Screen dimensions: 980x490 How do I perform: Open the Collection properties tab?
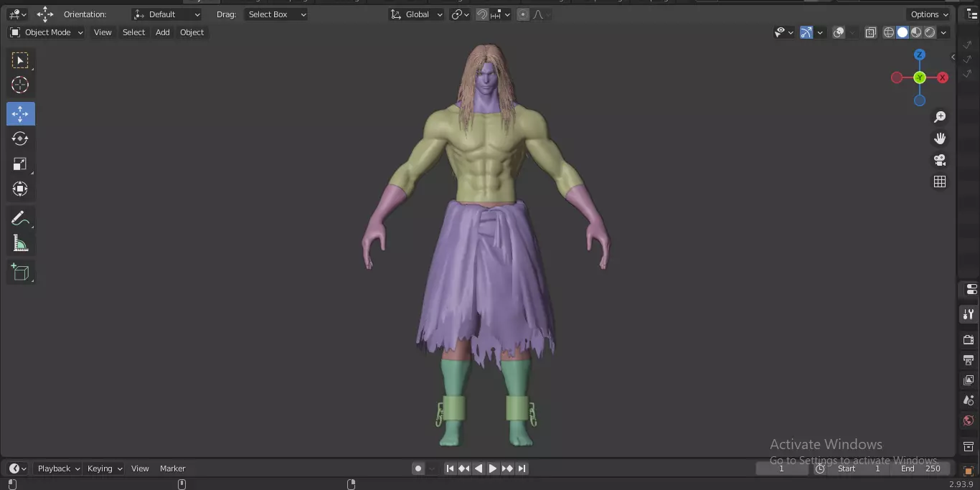point(969,446)
